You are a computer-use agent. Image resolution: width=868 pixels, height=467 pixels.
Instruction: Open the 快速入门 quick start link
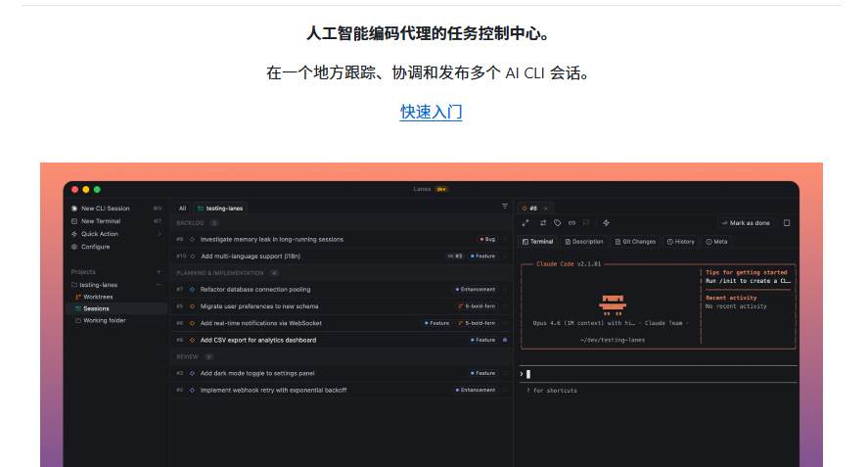(431, 112)
